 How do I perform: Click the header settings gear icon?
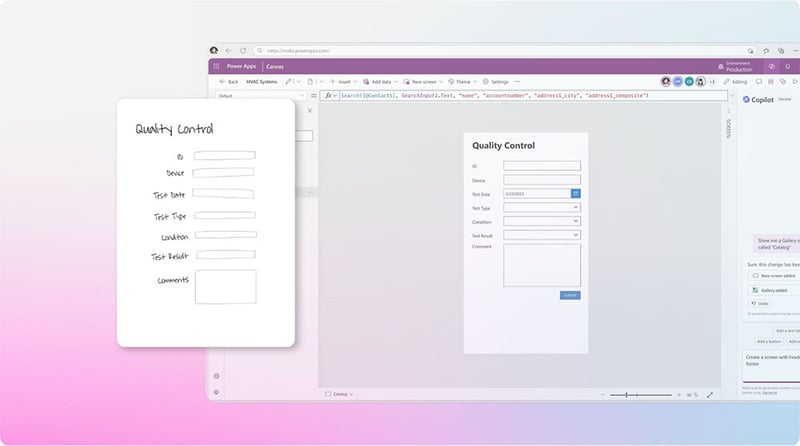[788, 66]
